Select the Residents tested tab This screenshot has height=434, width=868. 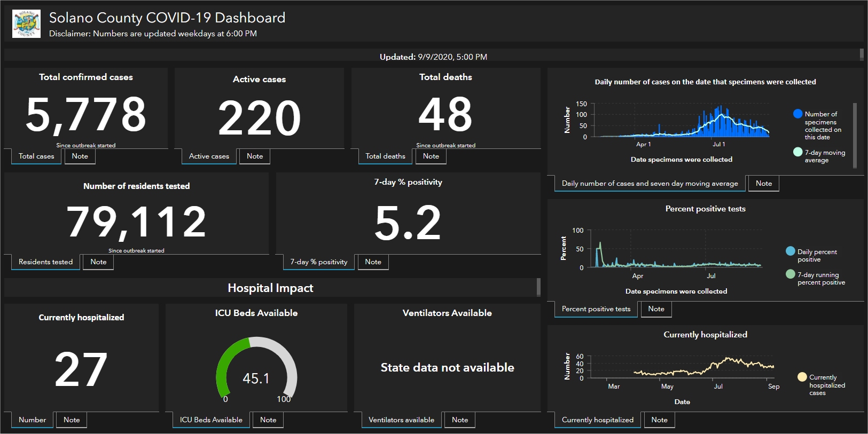(45, 262)
